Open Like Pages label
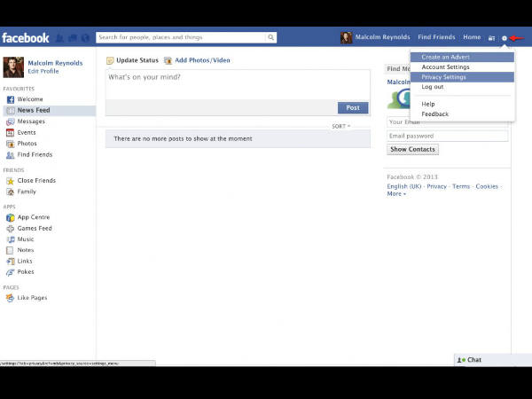Viewport: 532px width, 399px height. point(32,298)
